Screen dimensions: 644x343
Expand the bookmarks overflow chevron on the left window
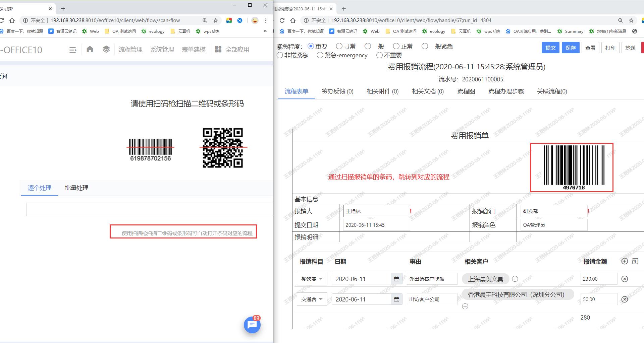point(265,31)
